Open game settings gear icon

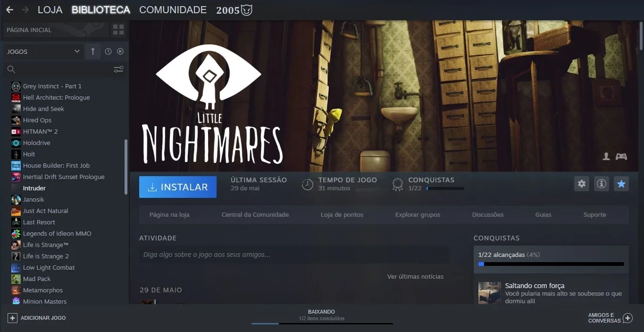click(x=582, y=184)
